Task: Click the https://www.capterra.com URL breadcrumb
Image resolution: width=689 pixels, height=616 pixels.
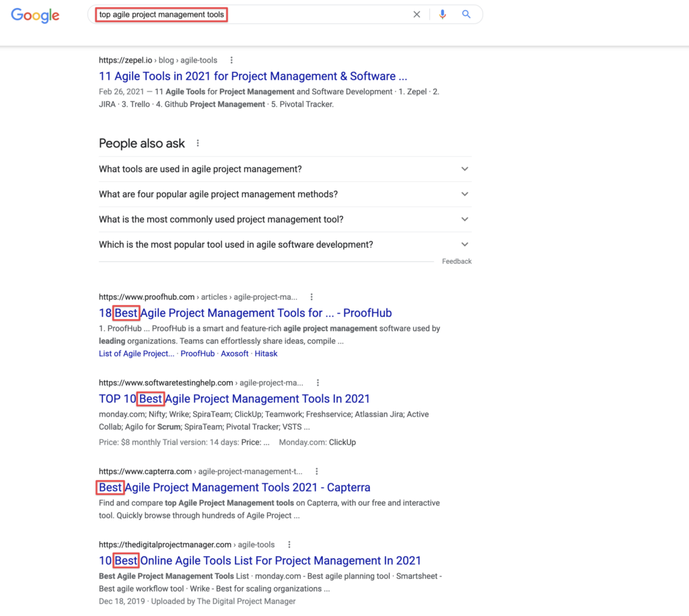Action: click(x=201, y=471)
